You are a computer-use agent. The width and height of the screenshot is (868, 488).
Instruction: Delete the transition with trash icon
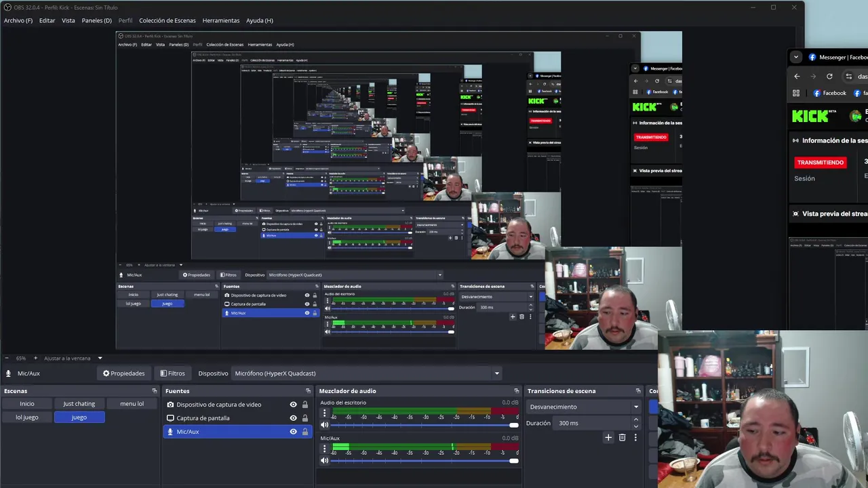click(622, 438)
